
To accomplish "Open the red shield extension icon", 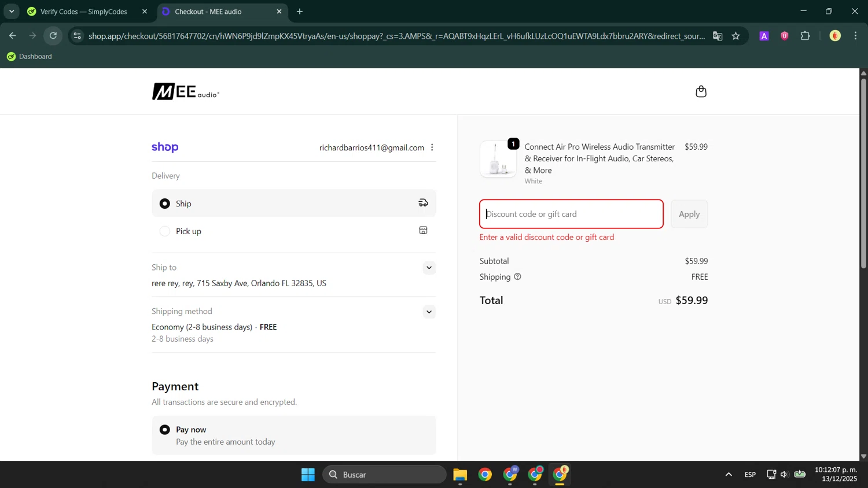I will (785, 36).
